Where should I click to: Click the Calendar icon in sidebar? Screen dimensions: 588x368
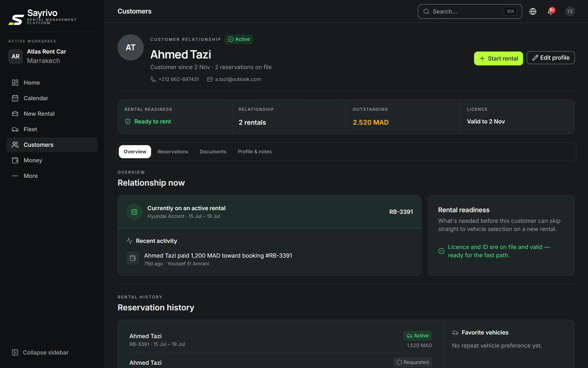pos(15,98)
